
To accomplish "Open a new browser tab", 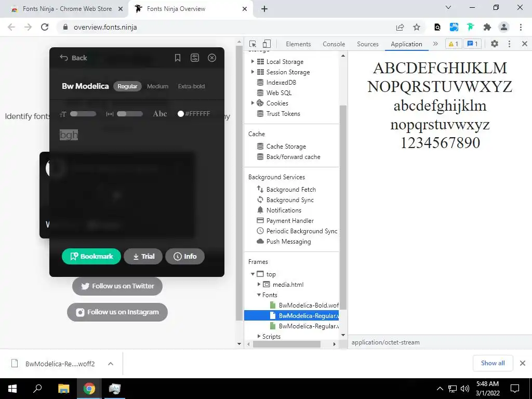I will click(x=264, y=9).
